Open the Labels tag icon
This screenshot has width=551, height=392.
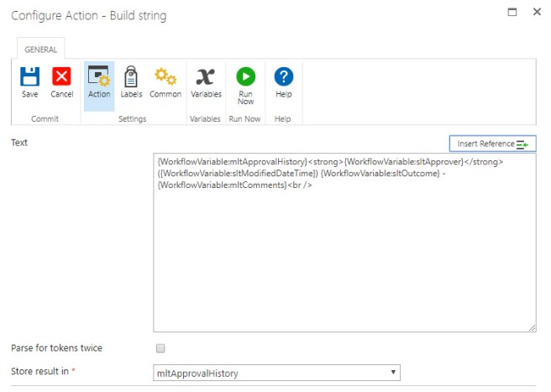(131, 76)
